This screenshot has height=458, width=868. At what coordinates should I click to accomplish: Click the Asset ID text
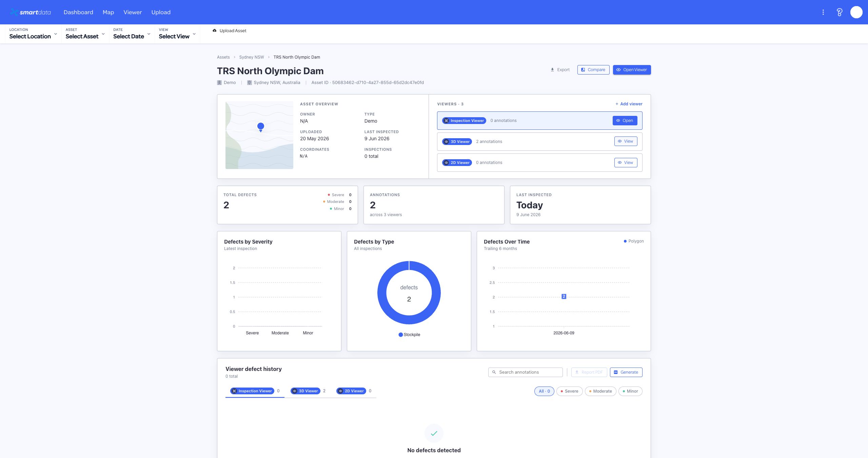[368, 83]
